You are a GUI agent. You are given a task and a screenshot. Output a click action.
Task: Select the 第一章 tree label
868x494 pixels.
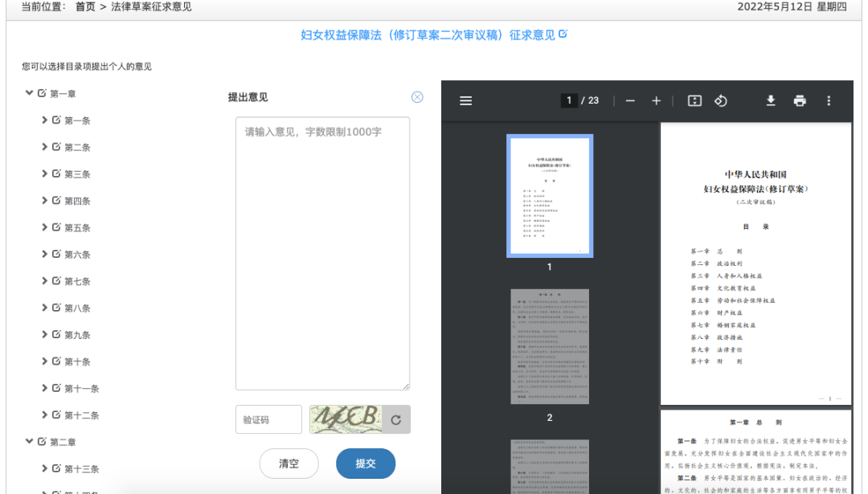tap(63, 93)
